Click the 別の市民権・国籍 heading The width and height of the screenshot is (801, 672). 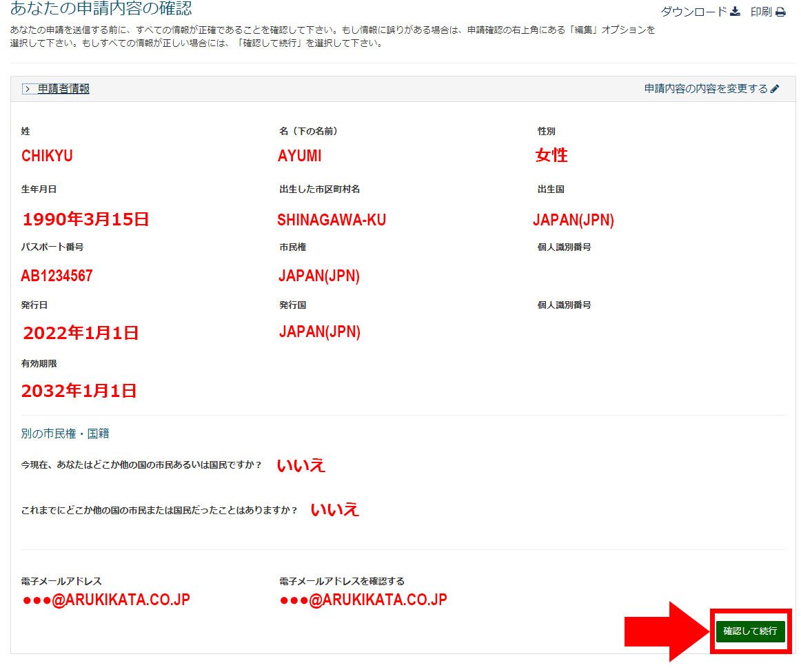tap(65, 434)
